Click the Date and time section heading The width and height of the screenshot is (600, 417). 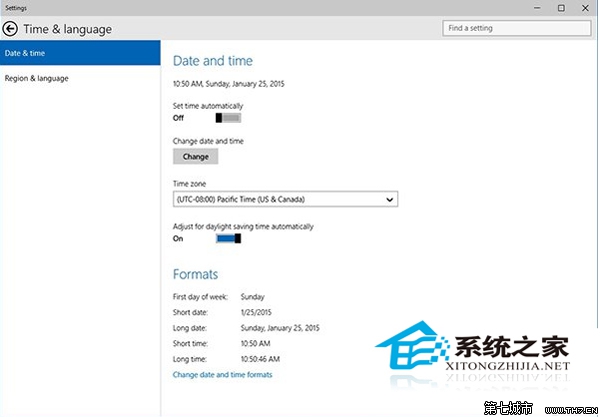click(213, 61)
